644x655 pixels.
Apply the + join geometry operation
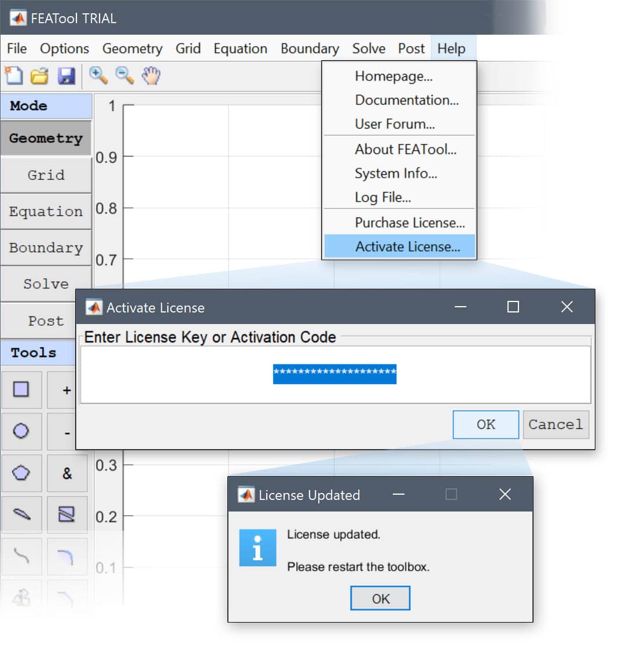tap(67, 390)
